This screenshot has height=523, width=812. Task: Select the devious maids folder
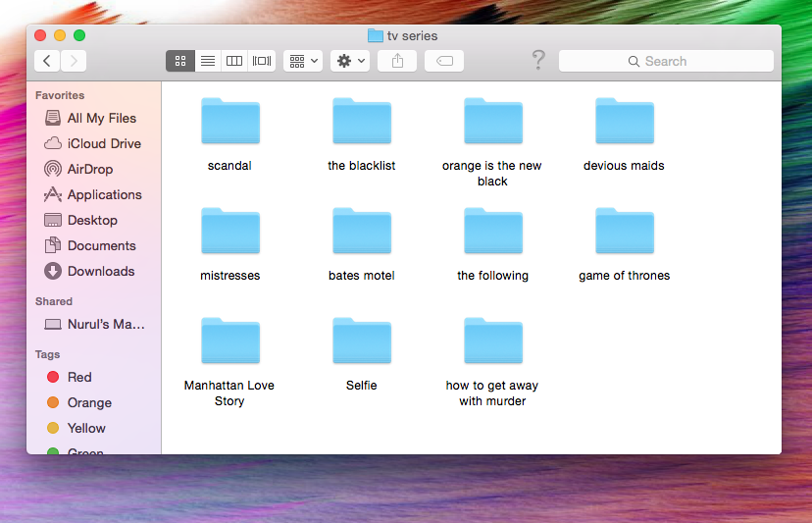coord(625,121)
